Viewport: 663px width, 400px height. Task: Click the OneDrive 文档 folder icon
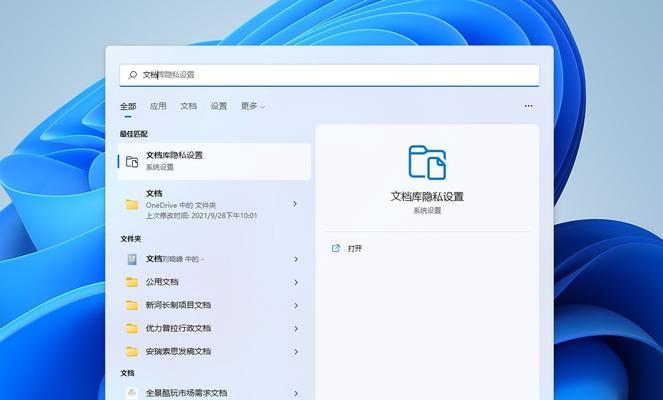click(132, 205)
